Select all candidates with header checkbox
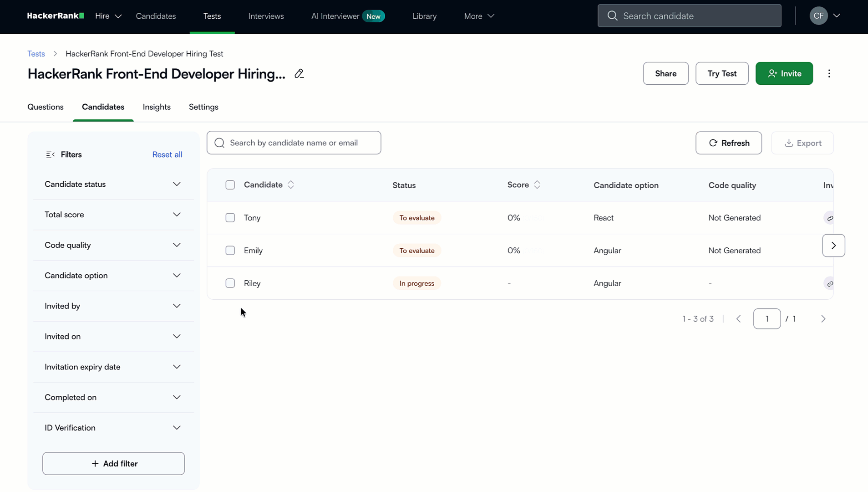The width and height of the screenshot is (868, 492). click(x=230, y=185)
